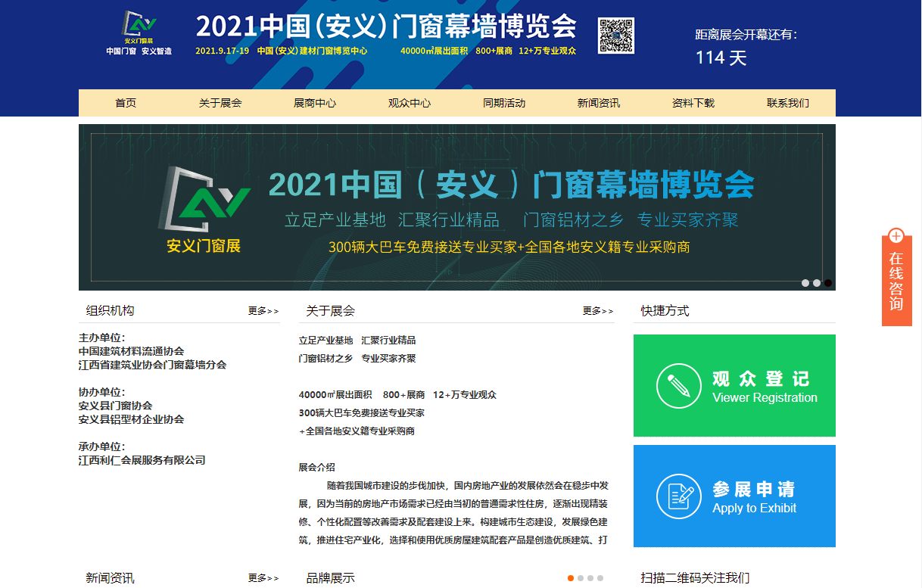
Task: Click the green AV logo in banner
Action: [204, 201]
